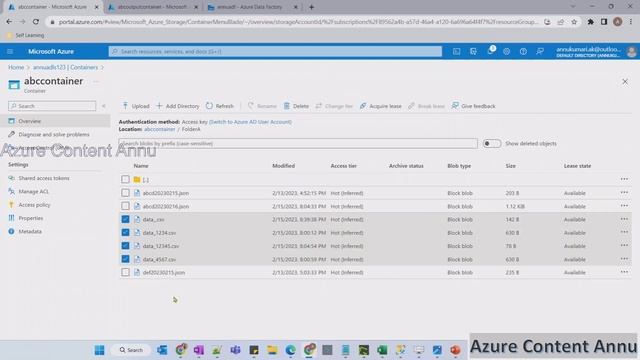The image size is (640, 360).
Task: Open a new browser tab
Action: click(311, 7)
